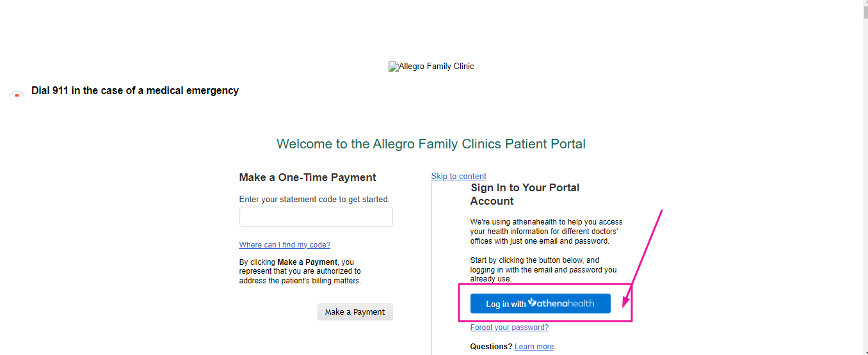Image resolution: width=868 pixels, height=355 pixels.
Task: Click the Welcome to Allegro Patient Portal heading
Action: click(x=431, y=144)
